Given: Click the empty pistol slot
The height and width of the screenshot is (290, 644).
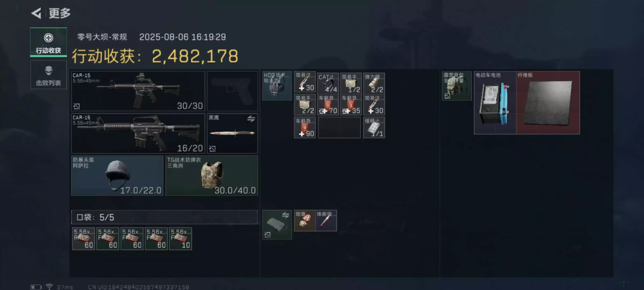Looking at the screenshot, I should click(232, 91).
